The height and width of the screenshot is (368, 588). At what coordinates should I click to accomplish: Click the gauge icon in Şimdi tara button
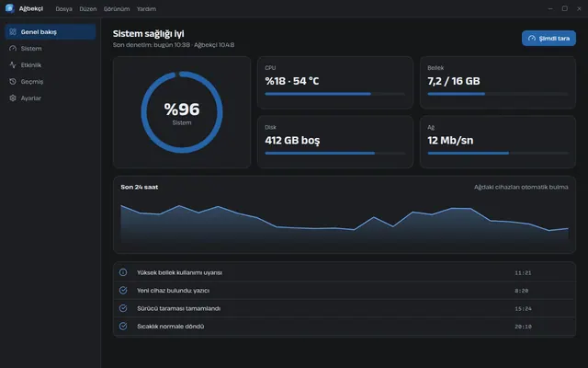point(532,39)
